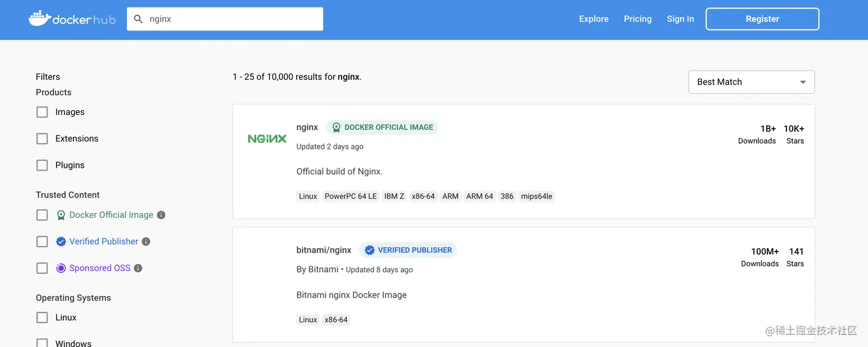Click the Docker Official Image badge icon in filters
The image size is (868, 347).
[x=61, y=215]
